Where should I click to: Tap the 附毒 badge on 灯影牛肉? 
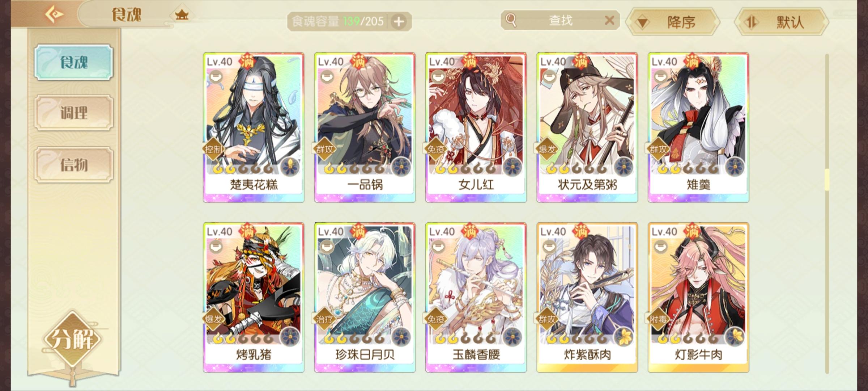pos(658,319)
